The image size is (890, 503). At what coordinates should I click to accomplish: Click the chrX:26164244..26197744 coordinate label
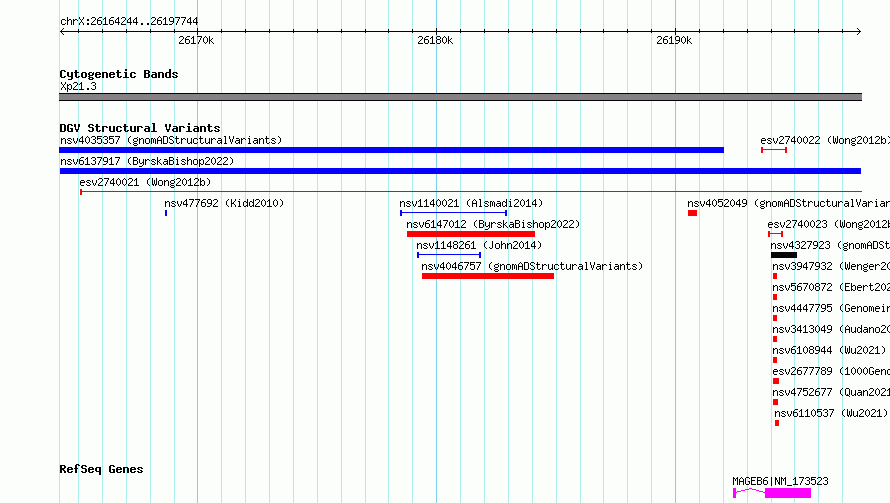129,21
